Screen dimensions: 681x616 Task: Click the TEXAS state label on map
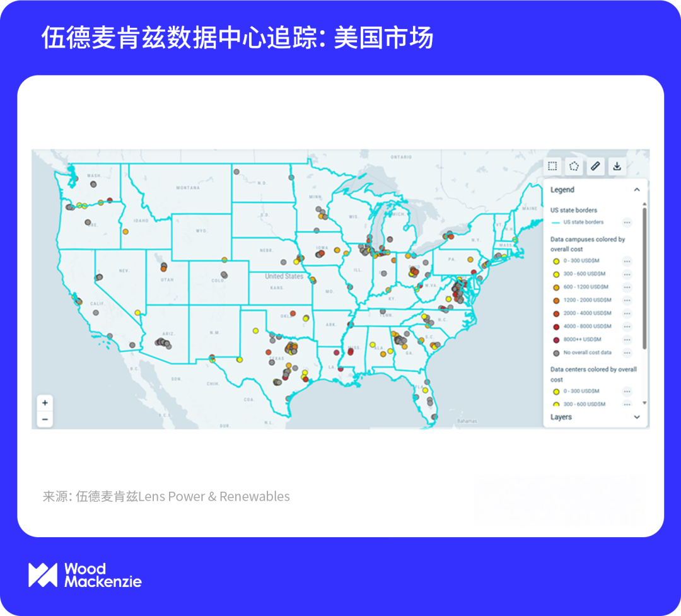click(277, 358)
